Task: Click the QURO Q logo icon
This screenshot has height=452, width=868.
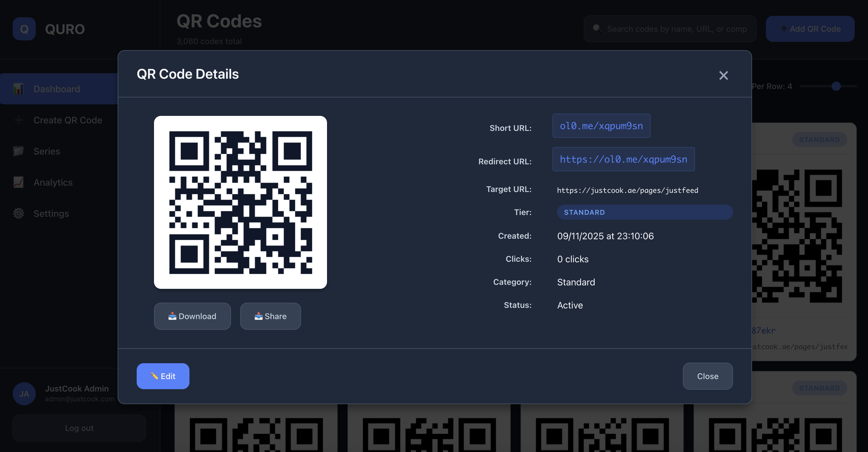Action: pos(24,29)
